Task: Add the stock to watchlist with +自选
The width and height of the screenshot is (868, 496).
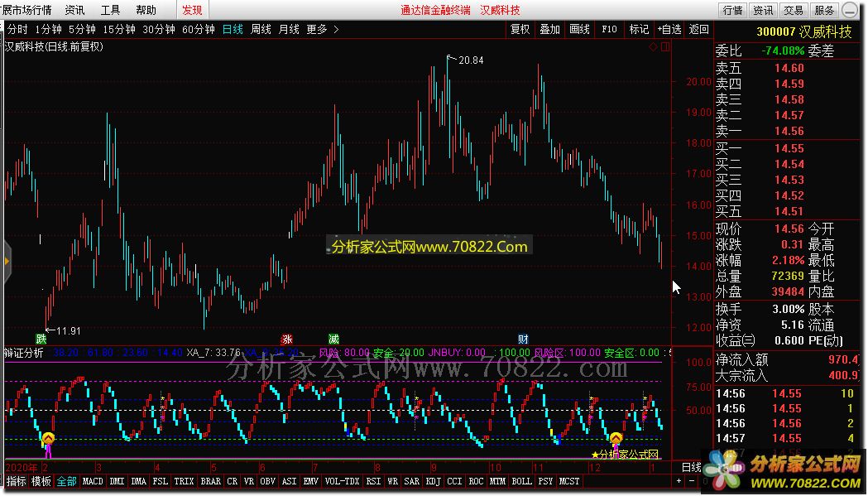Action: (669, 29)
